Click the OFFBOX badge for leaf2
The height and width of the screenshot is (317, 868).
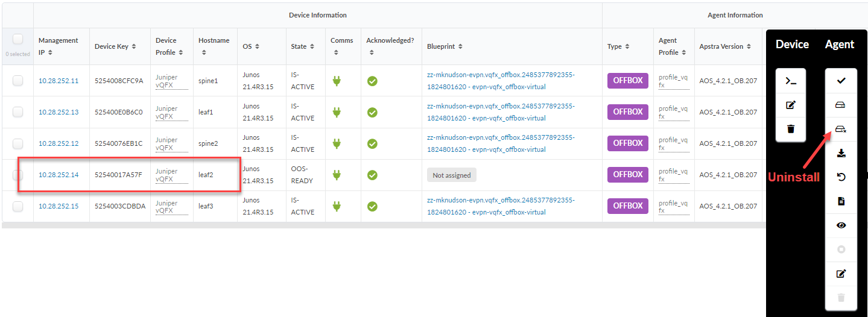click(628, 175)
